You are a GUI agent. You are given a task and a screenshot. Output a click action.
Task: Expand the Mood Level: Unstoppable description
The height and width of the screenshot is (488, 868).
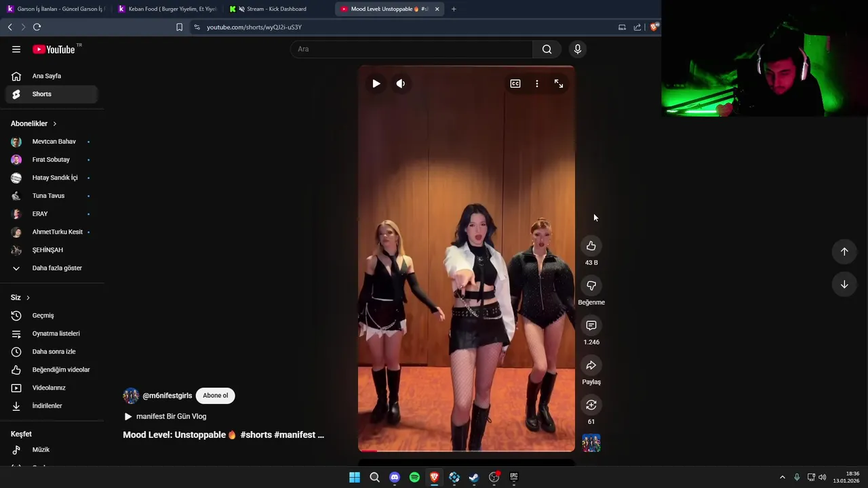point(224,435)
